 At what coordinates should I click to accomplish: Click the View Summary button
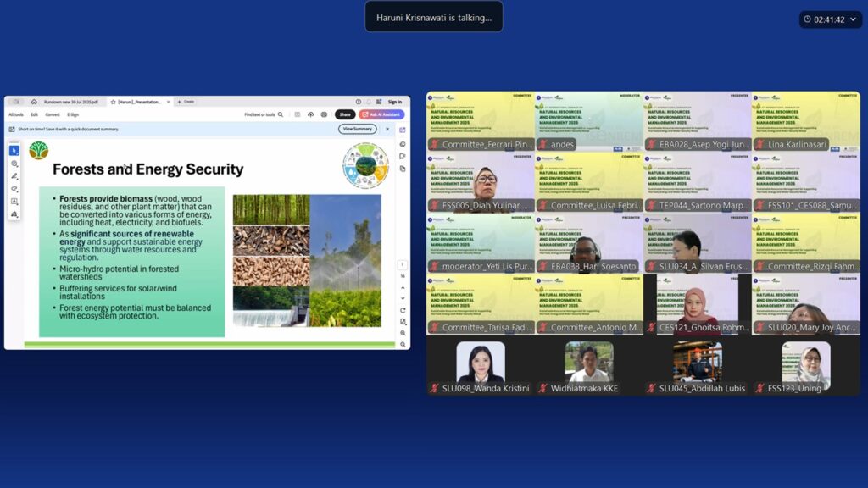tap(358, 129)
